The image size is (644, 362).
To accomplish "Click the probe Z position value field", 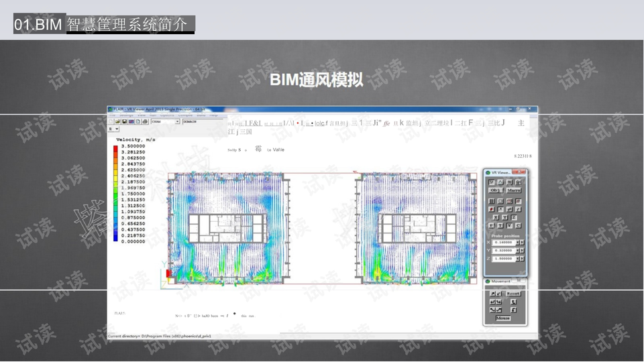I will pyautogui.click(x=504, y=258).
